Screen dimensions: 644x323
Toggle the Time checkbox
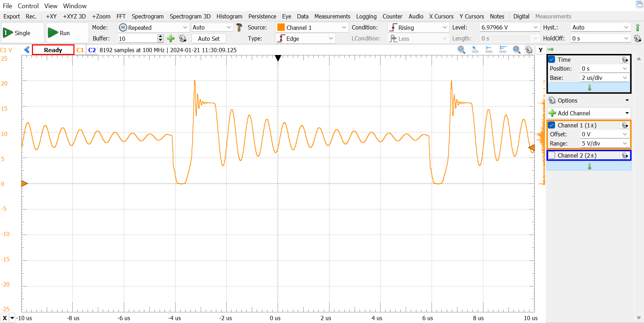[x=552, y=60]
